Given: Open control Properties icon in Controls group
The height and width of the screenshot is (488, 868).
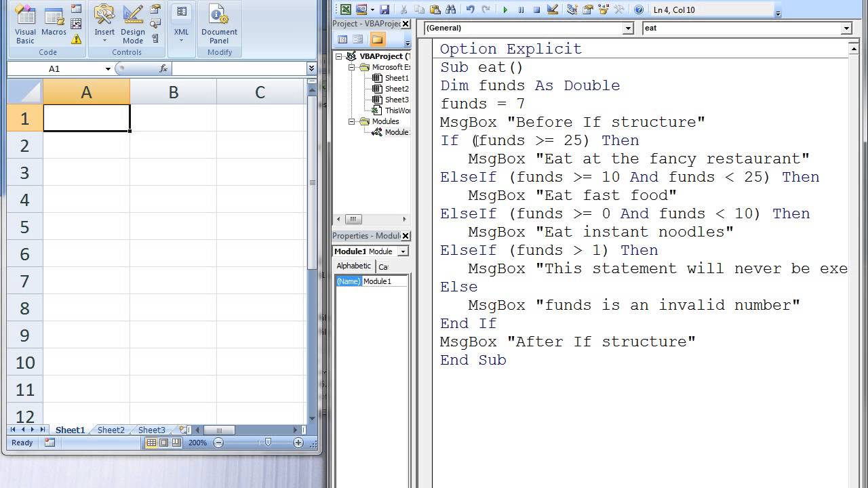Looking at the screenshot, I should pyautogui.click(x=155, y=9).
